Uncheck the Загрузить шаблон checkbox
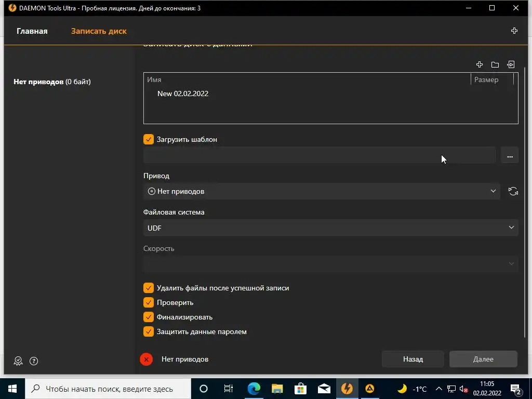Image resolution: width=532 pixels, height=399 pixels. (148, 139)
